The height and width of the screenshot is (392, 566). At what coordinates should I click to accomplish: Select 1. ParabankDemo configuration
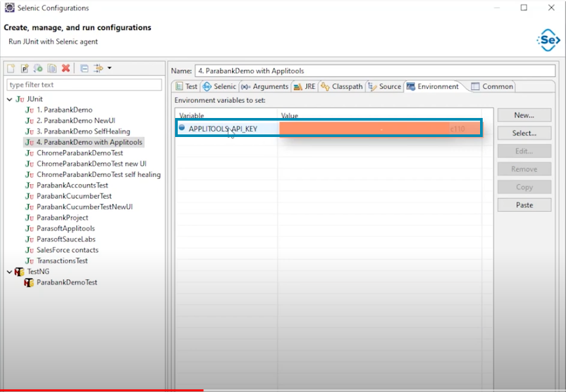(x=59, y=109)
